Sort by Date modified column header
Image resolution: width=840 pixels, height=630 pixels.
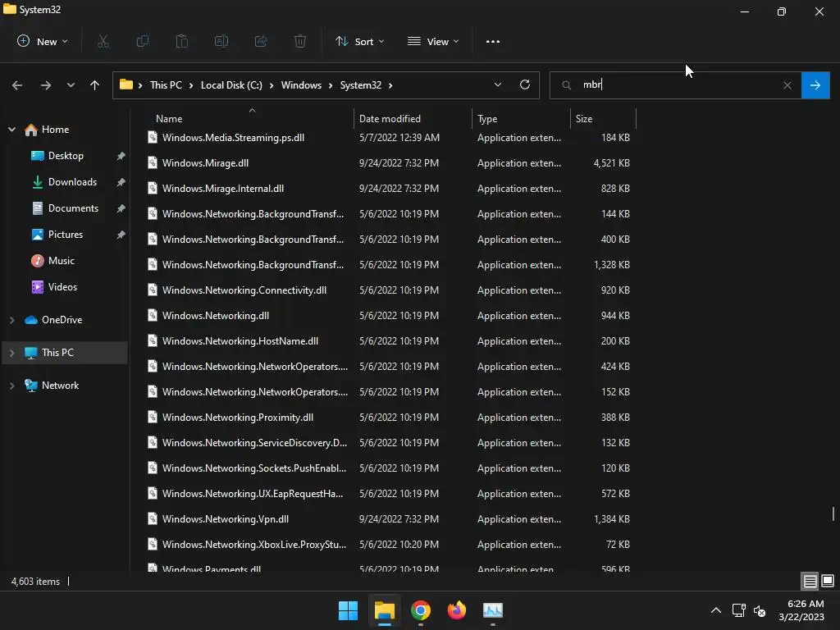(390, 119)
